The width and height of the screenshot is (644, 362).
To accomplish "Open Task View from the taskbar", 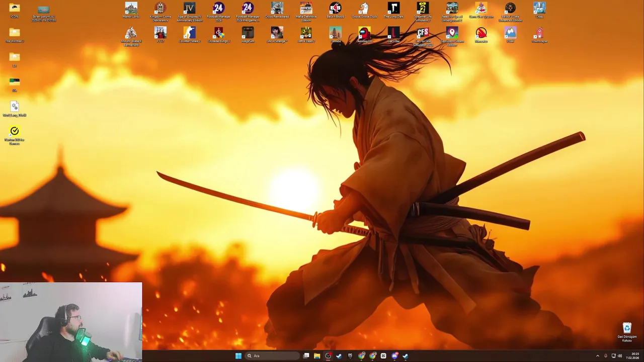I will click(306, 356).
